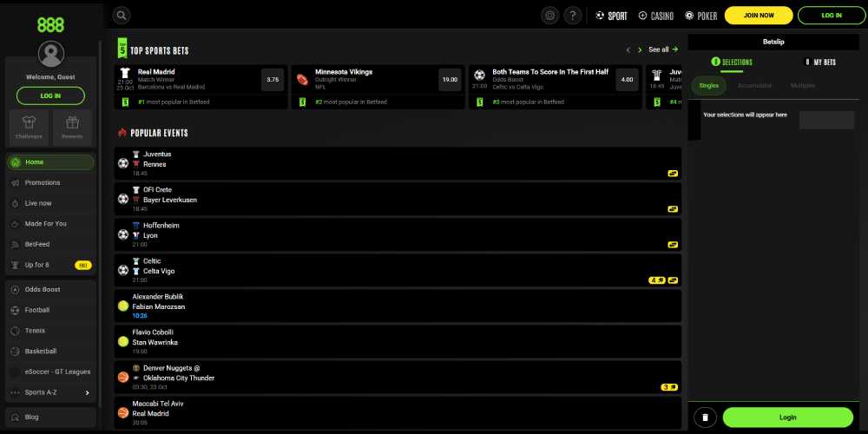Screen dimensions: 868x434
Task: Switch to Casino section
Action: pos(656,16)
